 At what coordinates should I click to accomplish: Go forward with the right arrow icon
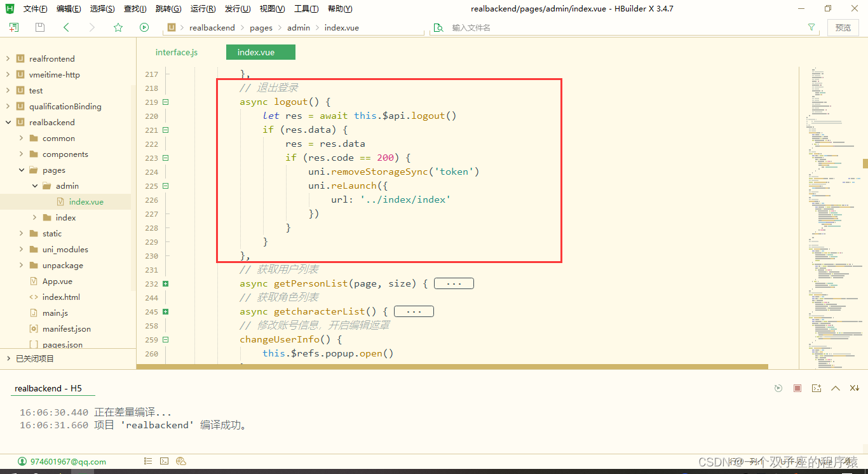(x=92, y=27)
